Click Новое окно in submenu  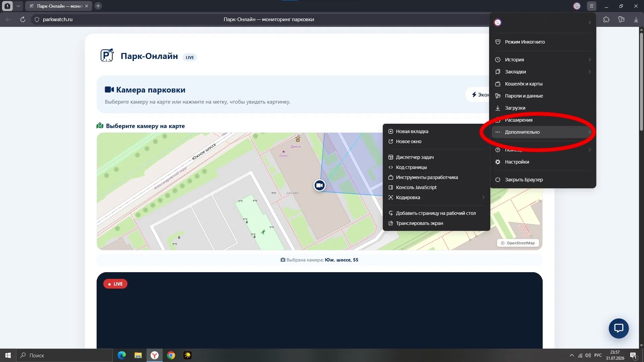pyautogui.click(x=436, y=141)
